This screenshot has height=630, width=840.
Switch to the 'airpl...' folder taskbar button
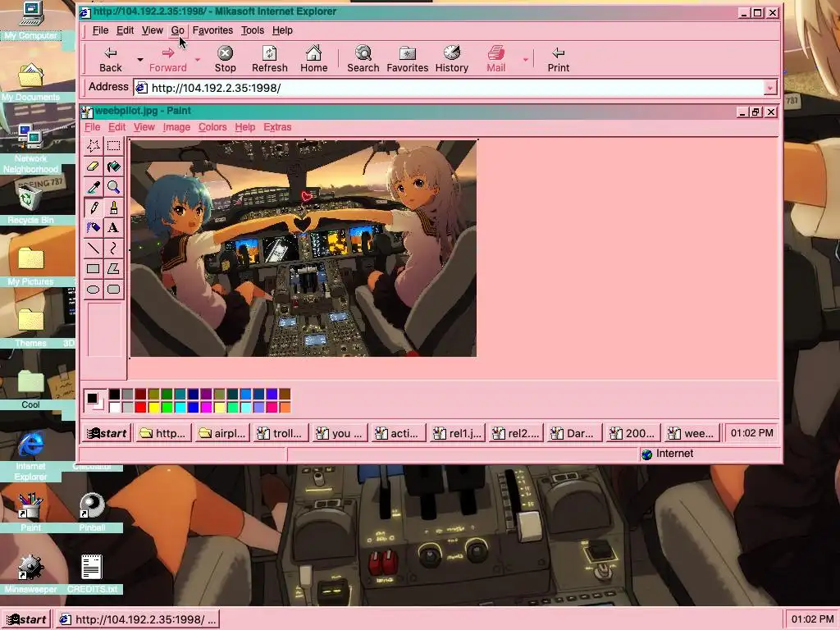(223, 433)
